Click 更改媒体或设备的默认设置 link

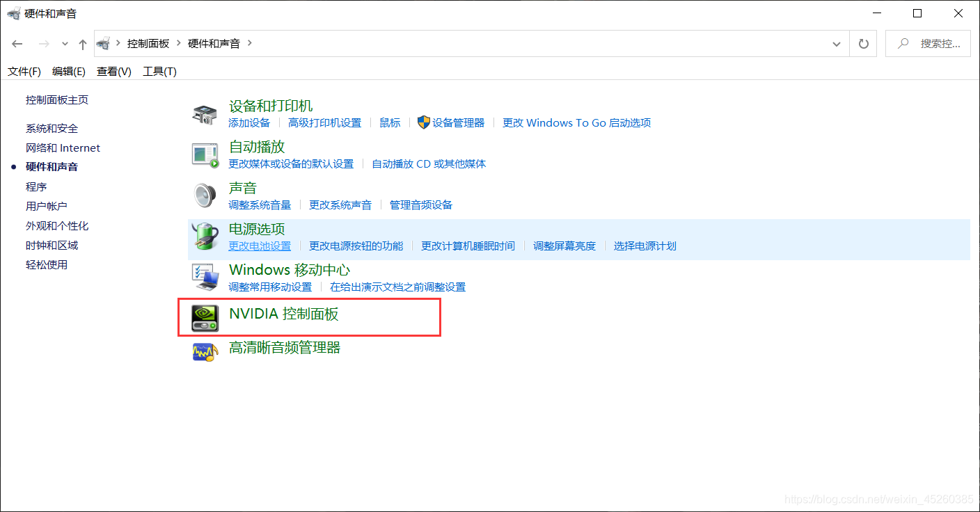[291, 164]
